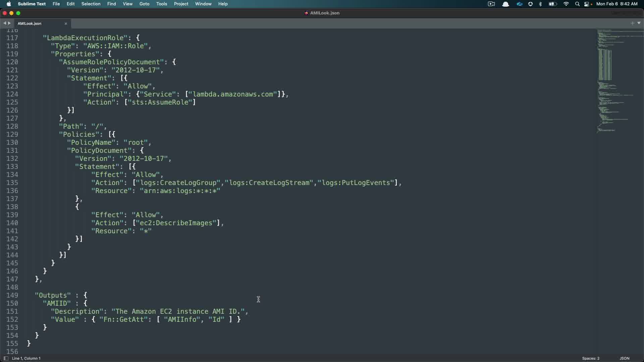Open the Selection menu
Screen dimensions: 644x362
[x=91, y=4]
